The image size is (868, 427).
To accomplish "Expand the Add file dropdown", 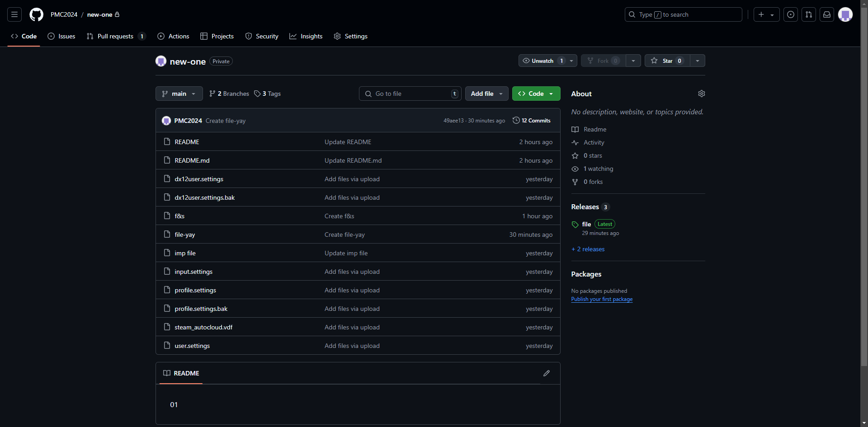I will (486, 94).
